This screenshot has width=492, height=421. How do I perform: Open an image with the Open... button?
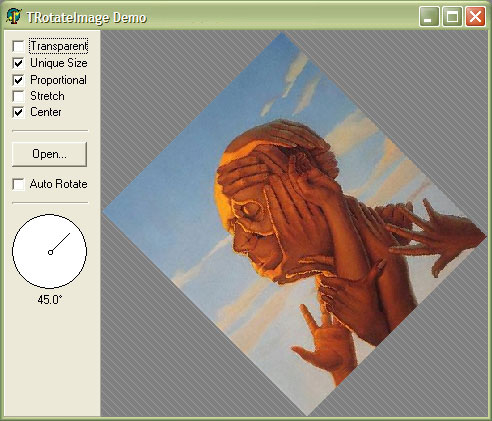tap(49, 154)
